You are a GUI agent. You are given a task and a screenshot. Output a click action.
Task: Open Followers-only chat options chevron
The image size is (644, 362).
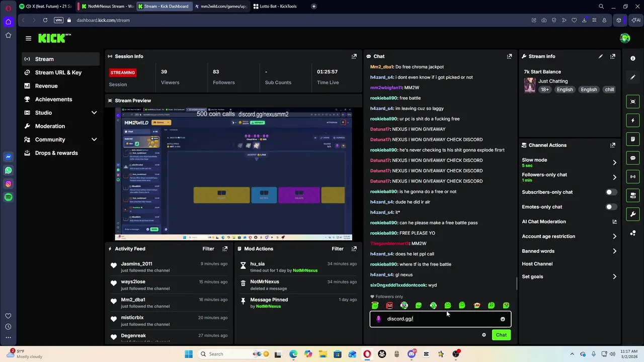pos(614,177)
